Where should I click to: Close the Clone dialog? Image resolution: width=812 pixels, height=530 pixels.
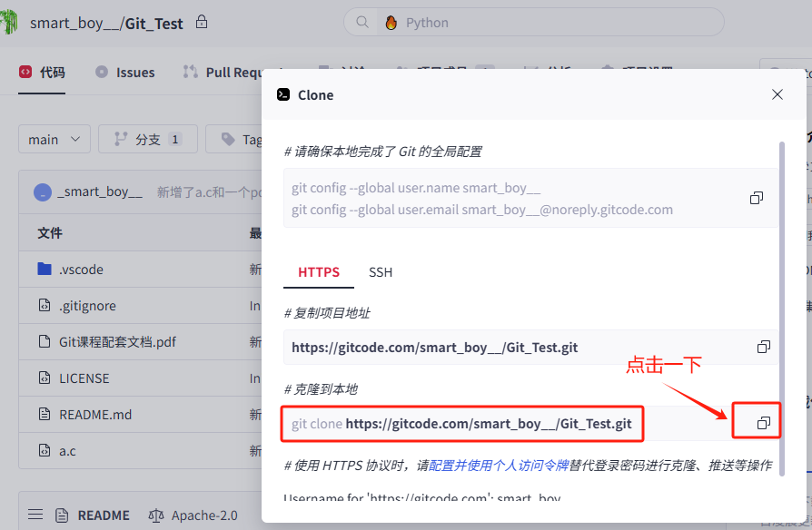tap(777, 94)
